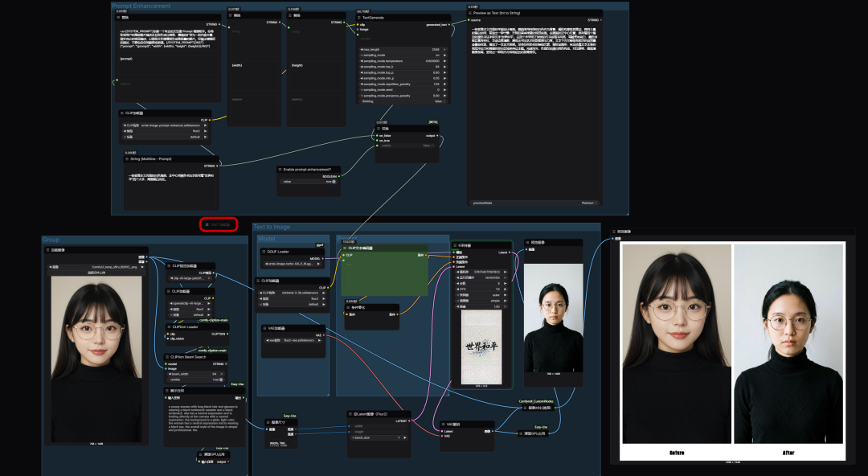
Task: Click the 'Preview as Text' node title icon
Action: tap(470, 13)
